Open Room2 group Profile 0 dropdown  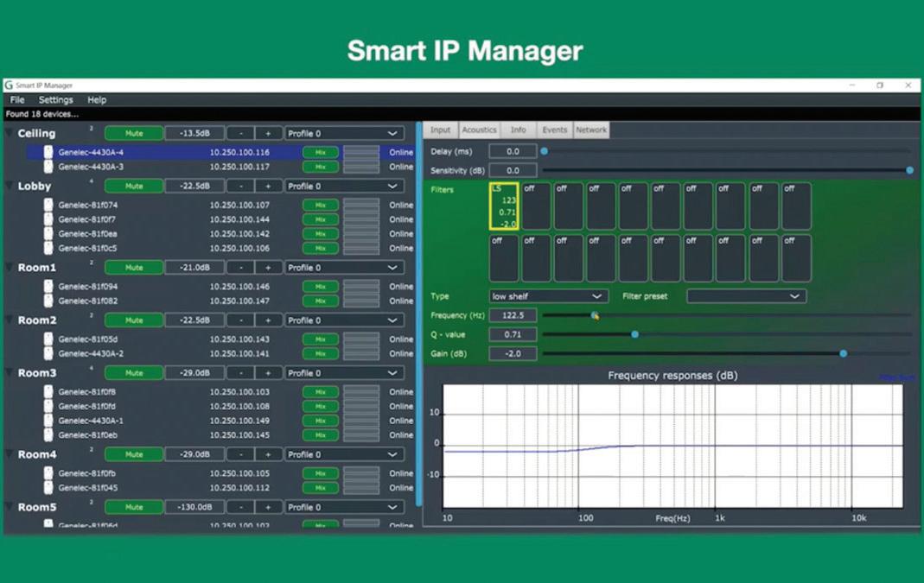click(345, 320)
